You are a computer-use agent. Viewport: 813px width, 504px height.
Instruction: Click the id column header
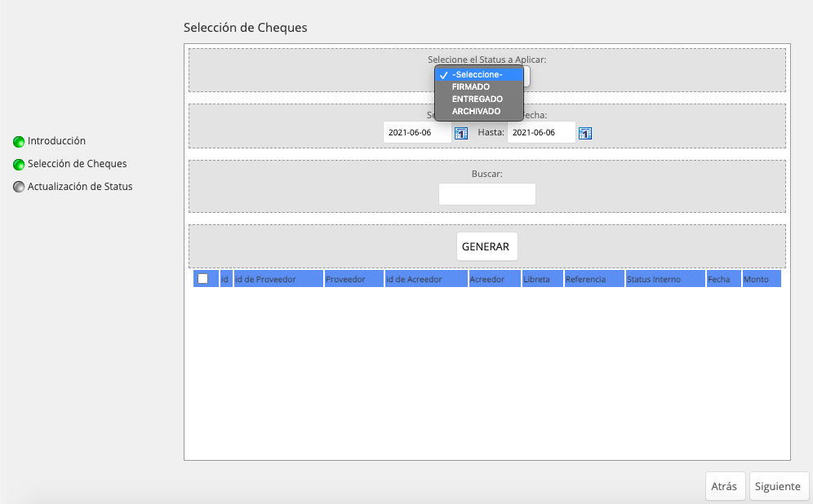(226, 279)
